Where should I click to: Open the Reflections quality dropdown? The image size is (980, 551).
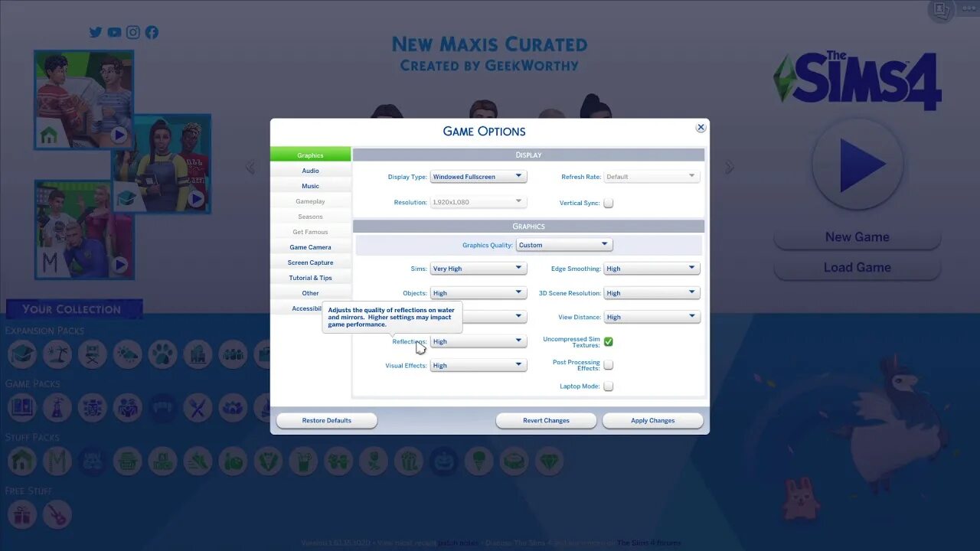[x=479, y=341]
